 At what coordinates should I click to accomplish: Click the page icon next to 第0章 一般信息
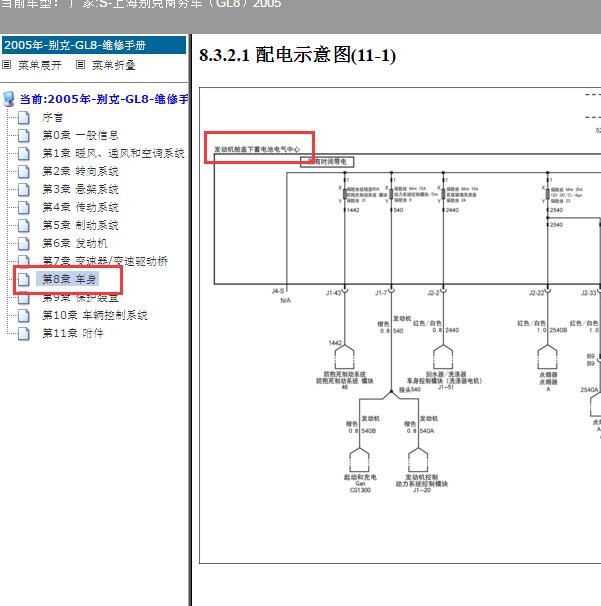(x=24, y=136)
